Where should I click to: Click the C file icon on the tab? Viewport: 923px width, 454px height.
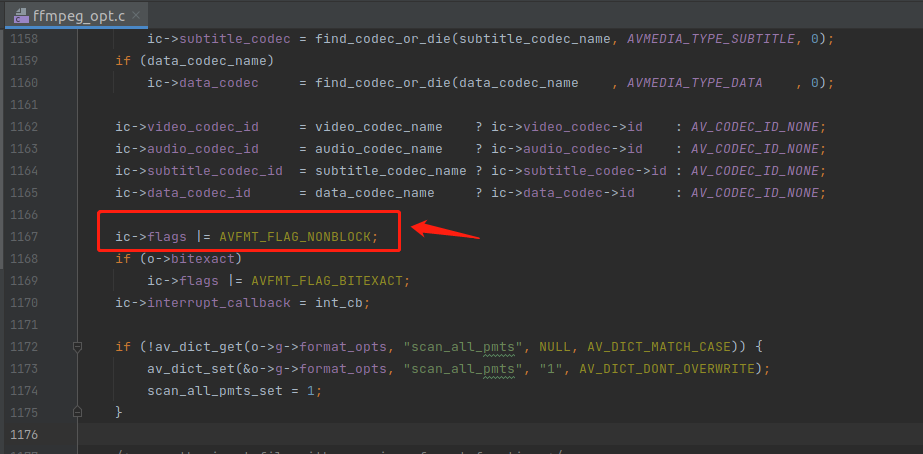click(x=21, y=15)
